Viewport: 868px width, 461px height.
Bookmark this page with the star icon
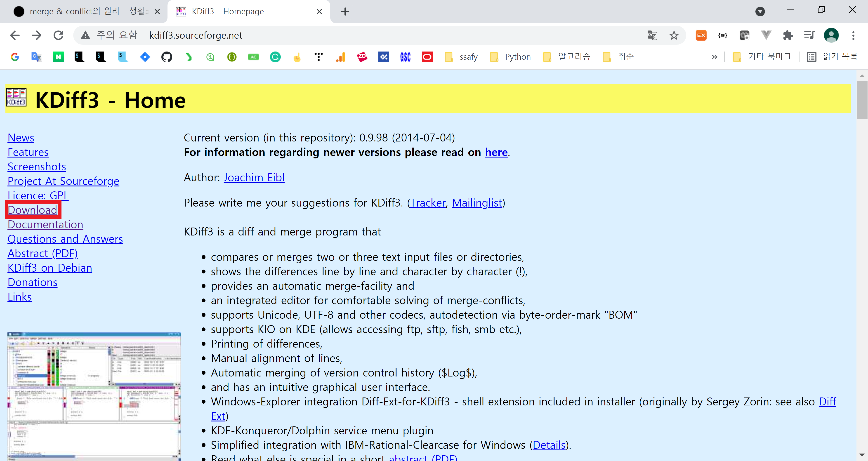[x=674, y=35]
